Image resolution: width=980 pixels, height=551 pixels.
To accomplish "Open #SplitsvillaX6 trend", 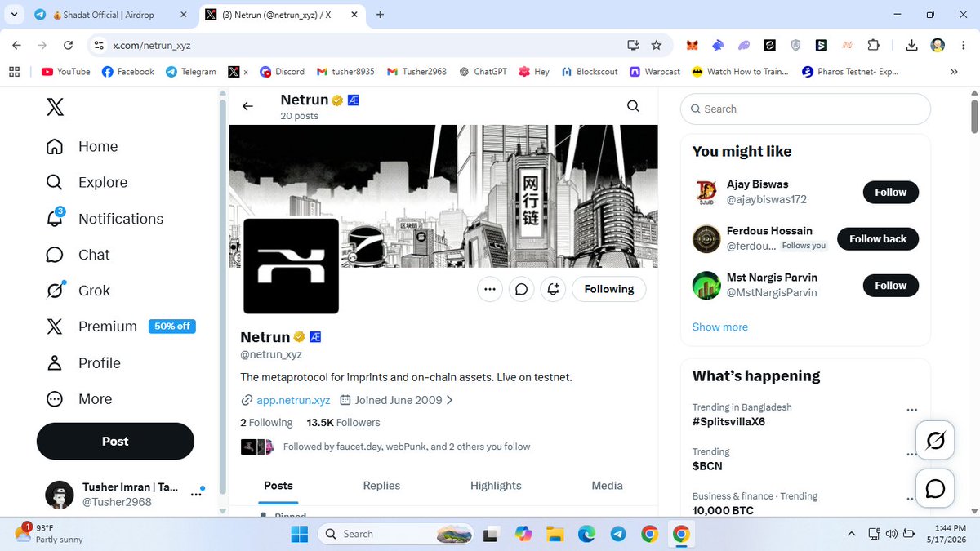I will 728,422.
